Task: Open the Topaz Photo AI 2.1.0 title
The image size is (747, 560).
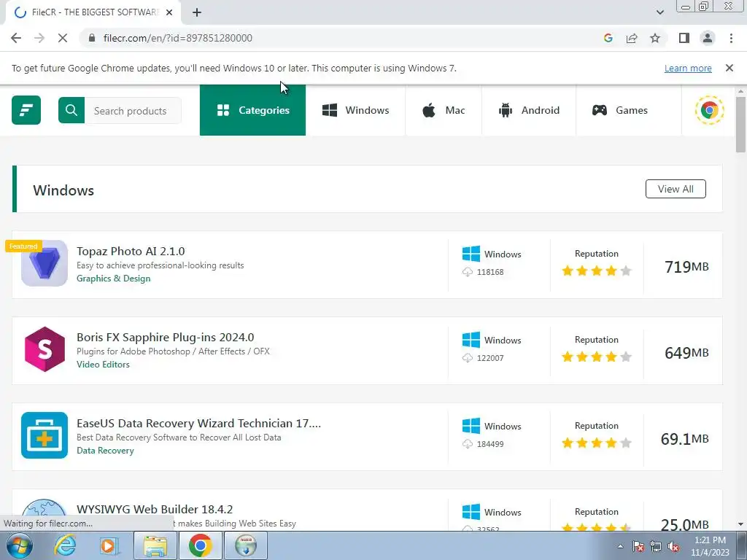Action: [131, 251]
